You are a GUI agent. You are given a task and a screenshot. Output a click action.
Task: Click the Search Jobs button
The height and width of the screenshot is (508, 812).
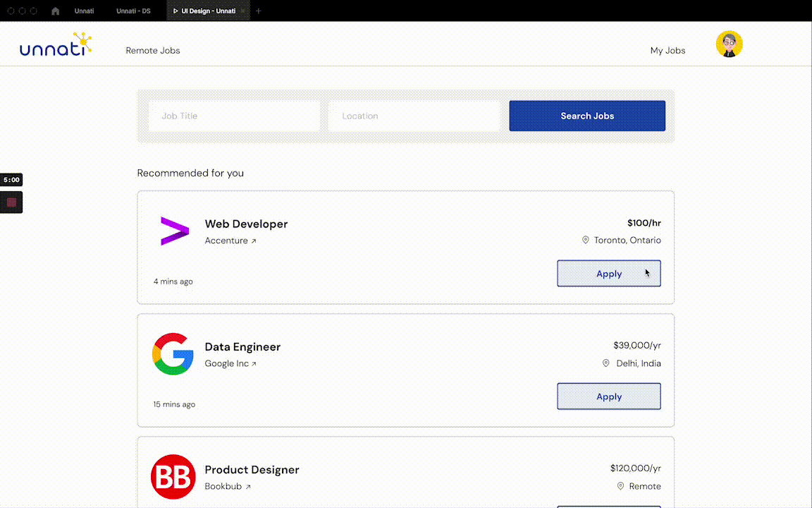(x=587, y=116)
